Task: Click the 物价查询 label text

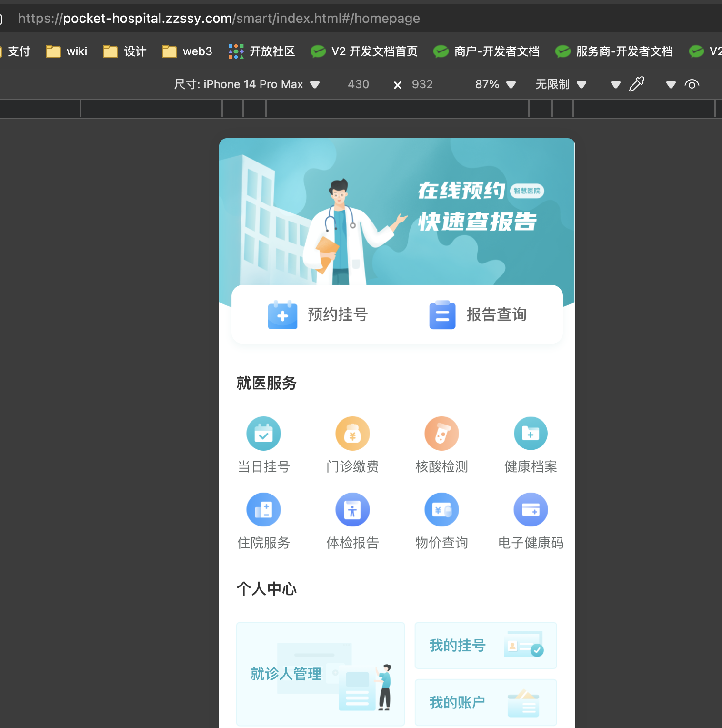Action: 441,543
